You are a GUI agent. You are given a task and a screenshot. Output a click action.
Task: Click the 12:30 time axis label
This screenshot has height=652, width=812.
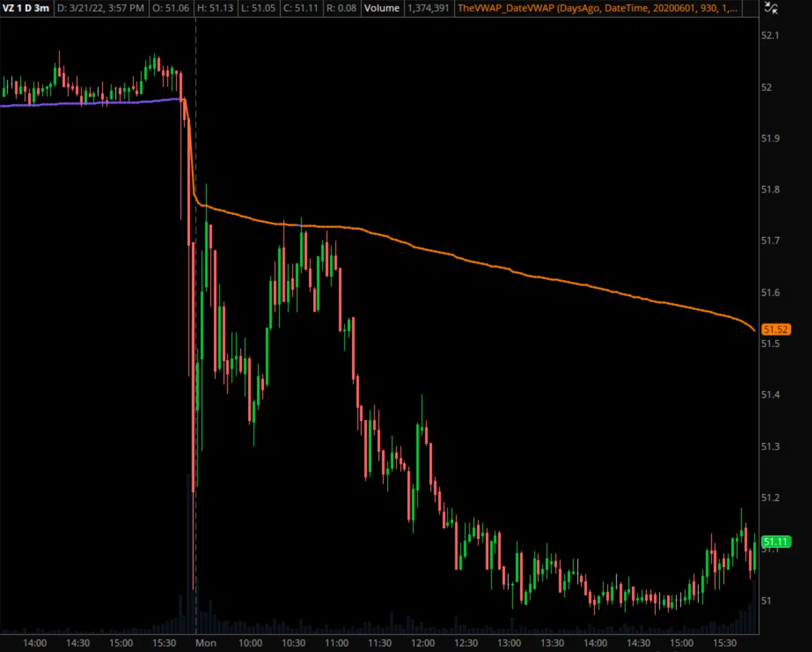pyautogui.click(x=466, y=643)
